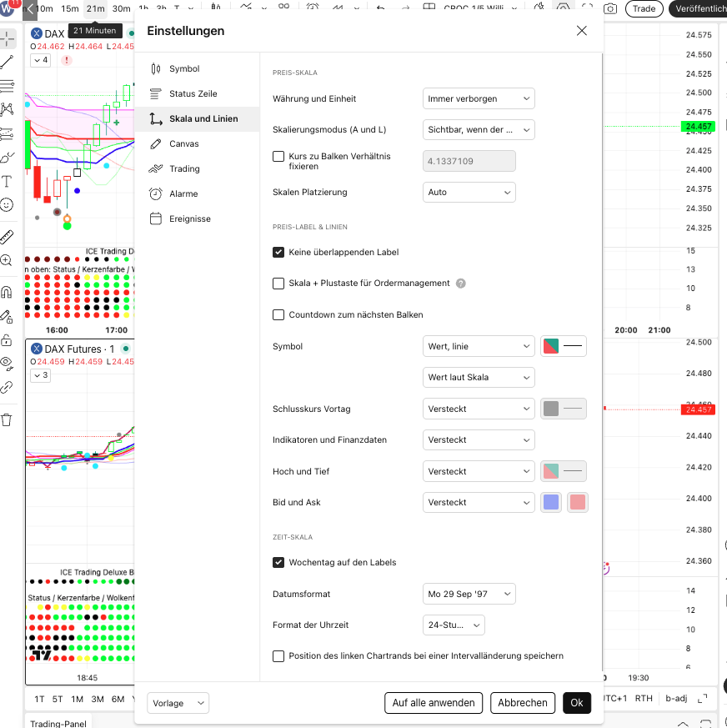
Task: Toggle the magnet mode icon
Action: coord(7,292)
